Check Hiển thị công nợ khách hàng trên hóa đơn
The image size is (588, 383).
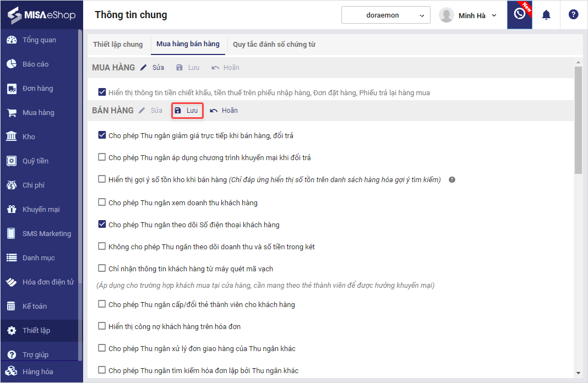pyautogui.click(x=102, y=326)
